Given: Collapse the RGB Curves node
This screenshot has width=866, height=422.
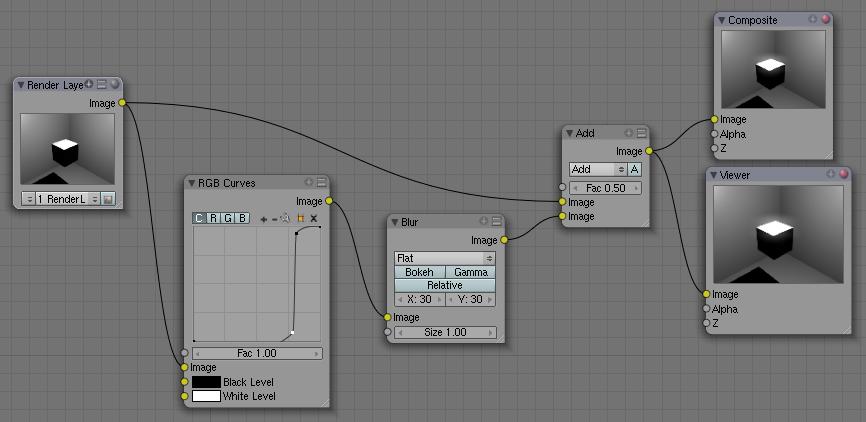Looking at the screenshot, I should [x=191, y=183].
